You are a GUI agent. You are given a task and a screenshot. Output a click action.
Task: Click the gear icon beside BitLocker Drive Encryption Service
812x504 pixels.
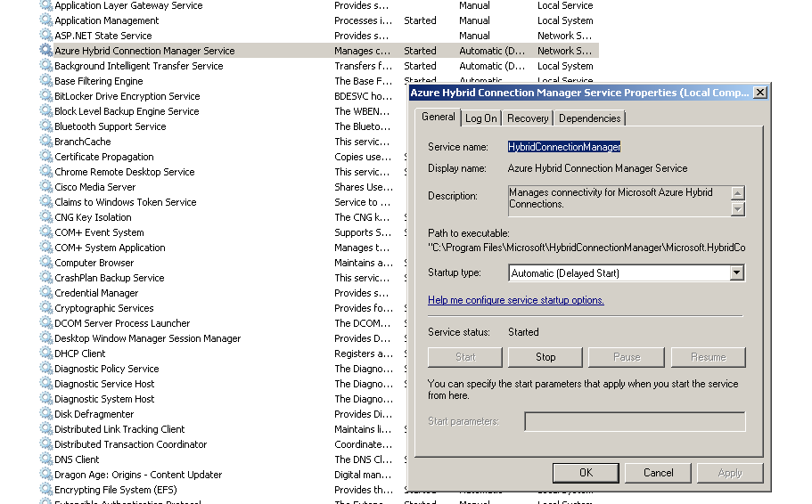46,96
